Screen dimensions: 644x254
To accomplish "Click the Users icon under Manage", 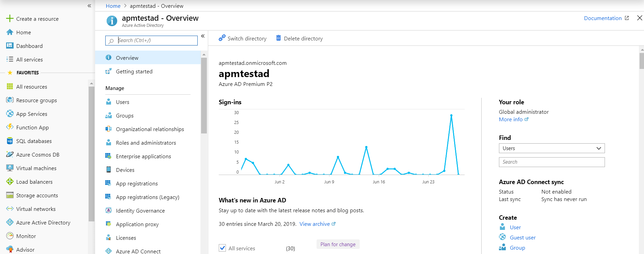I will coord(109,102).
